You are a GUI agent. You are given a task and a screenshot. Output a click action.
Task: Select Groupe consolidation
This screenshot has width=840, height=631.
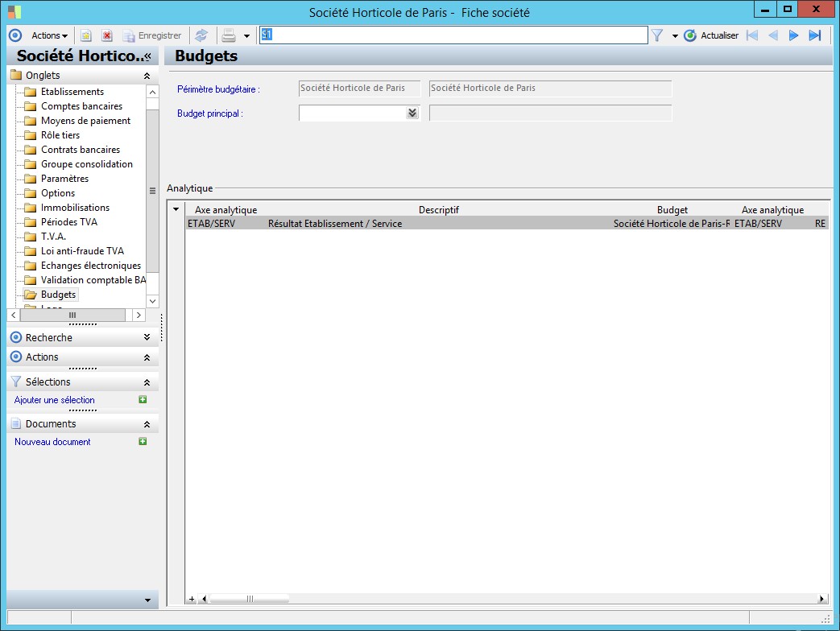[87, 163]
